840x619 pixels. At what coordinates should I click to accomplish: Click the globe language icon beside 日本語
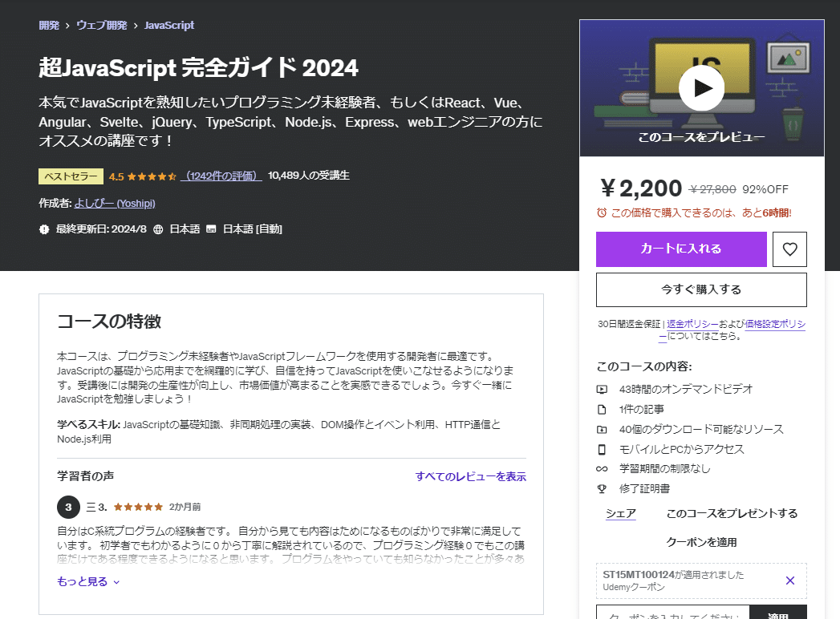coord(158,229)
